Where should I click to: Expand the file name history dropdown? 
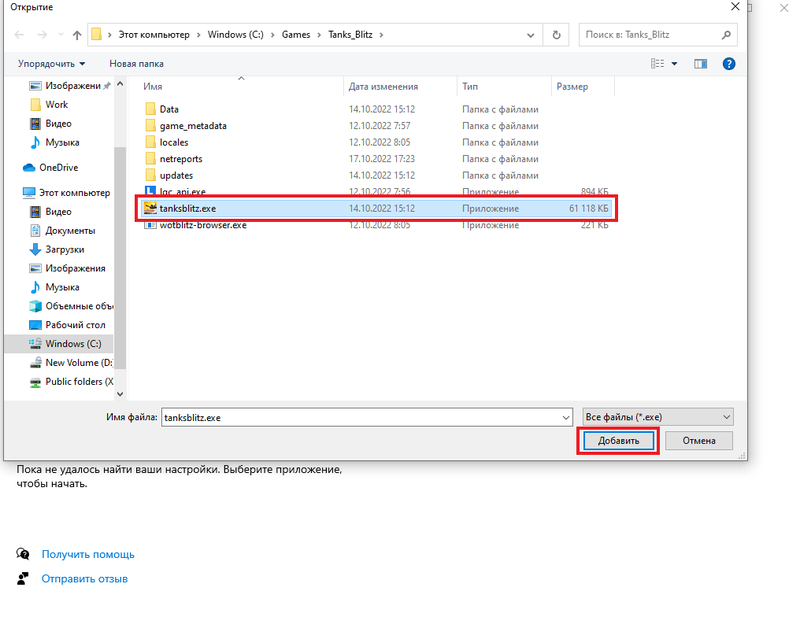click(566, 417)
